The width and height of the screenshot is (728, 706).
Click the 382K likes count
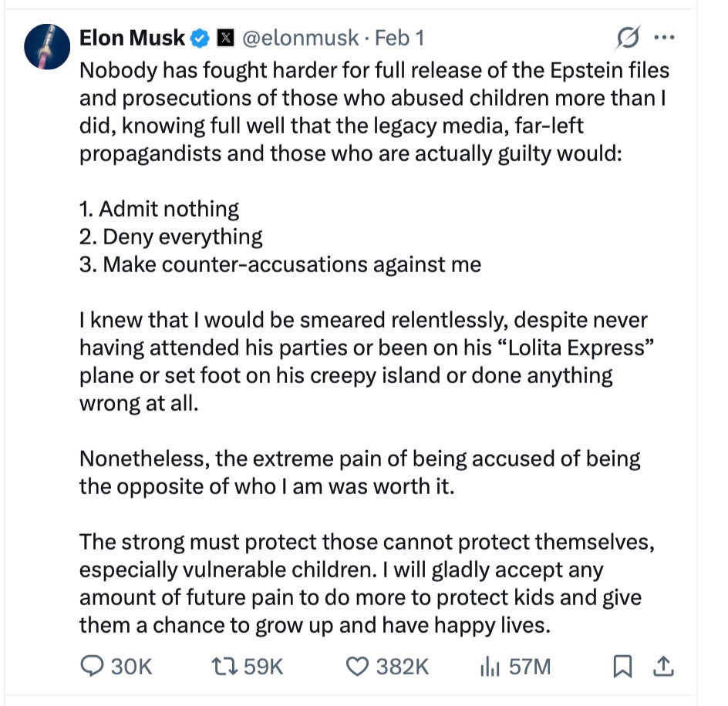tap(402, 666)
